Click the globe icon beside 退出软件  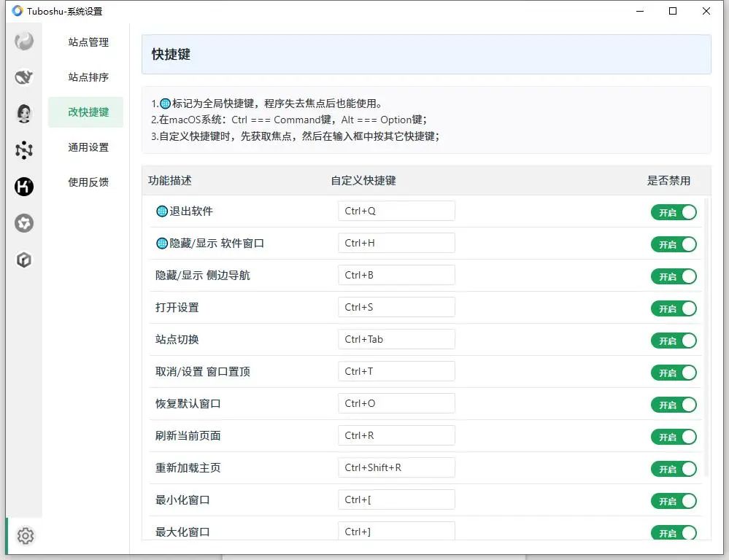[x=162, y=211]
